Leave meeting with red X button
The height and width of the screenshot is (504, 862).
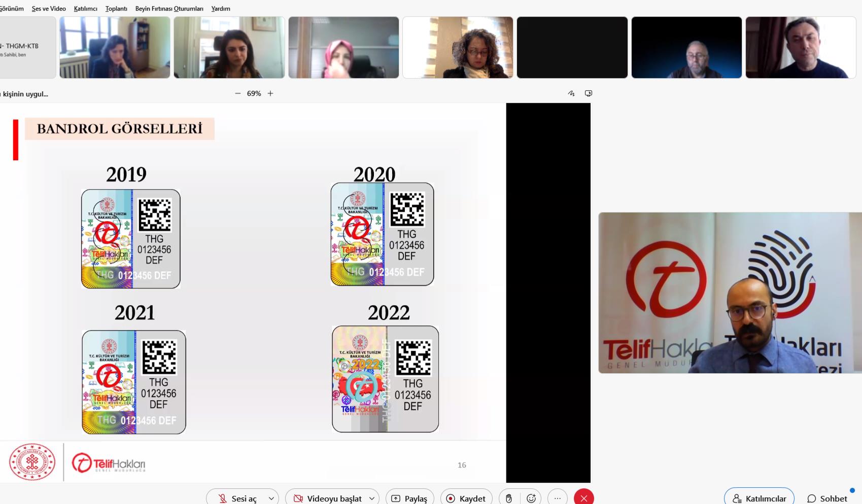click(584, 498)
